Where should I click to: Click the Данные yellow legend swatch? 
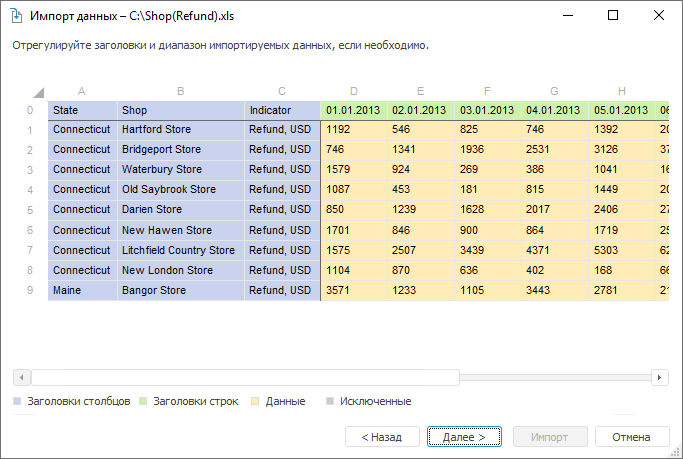255,401
